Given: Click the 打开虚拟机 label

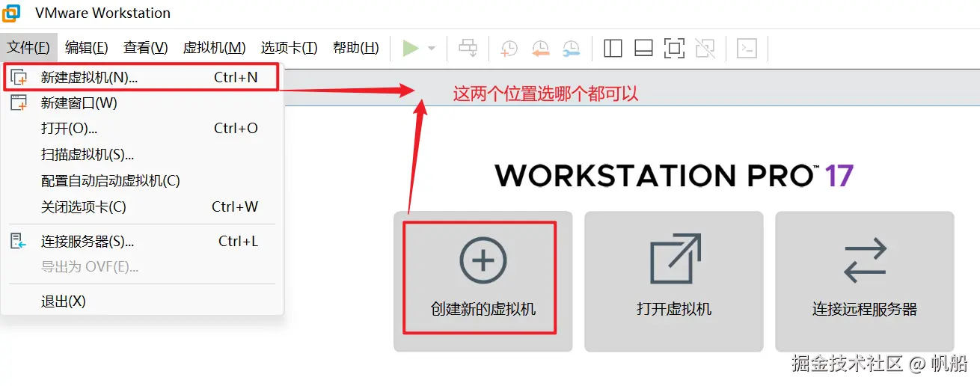Looking at the screenshot, I should coord(674,309).
